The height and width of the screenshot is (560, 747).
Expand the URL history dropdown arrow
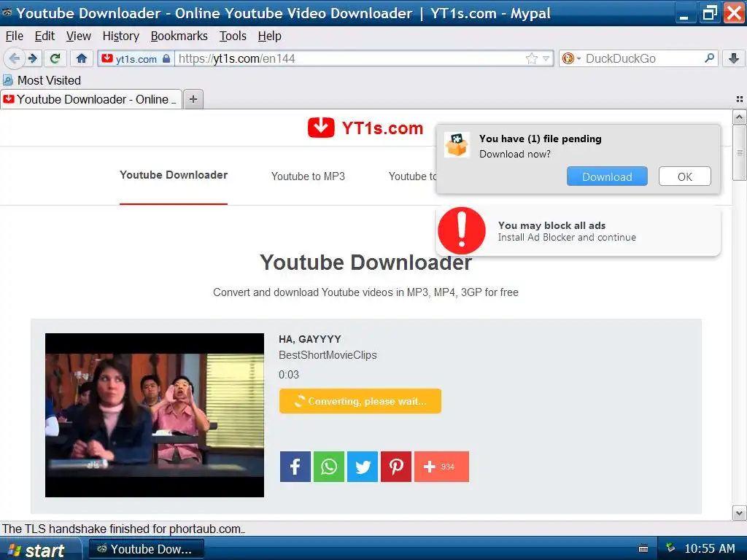tap(546, 58)
